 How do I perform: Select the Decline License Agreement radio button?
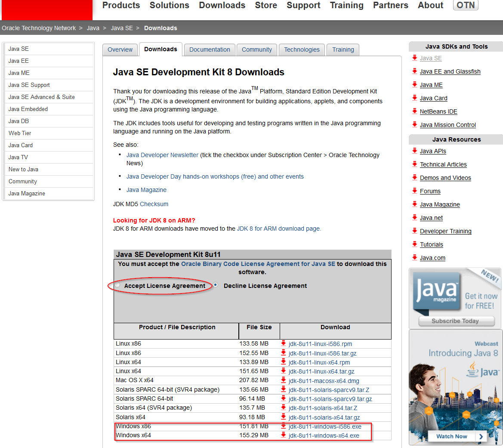point(216,285)
